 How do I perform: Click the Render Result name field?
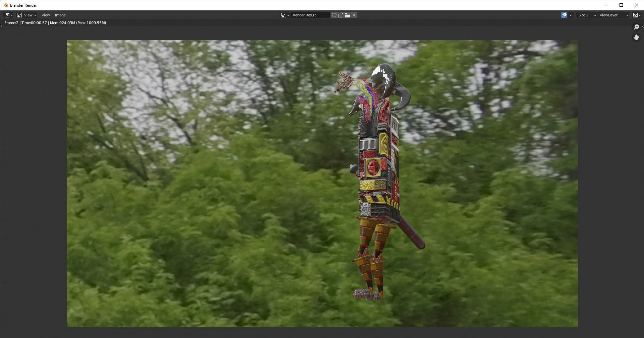(x=310, y=15)
